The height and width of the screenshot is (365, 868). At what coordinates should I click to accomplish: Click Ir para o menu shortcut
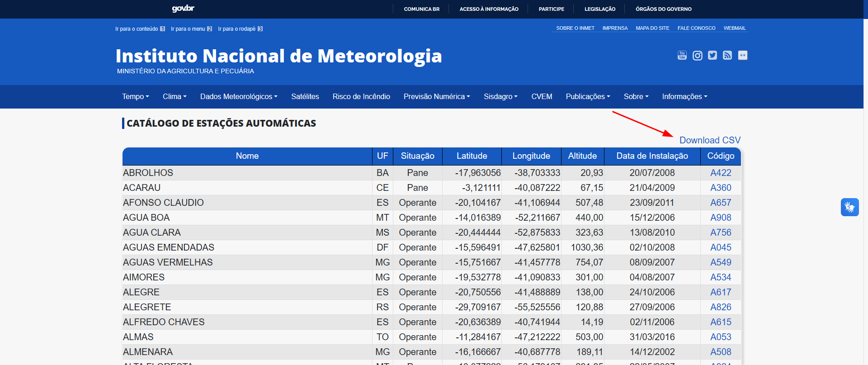191,29
